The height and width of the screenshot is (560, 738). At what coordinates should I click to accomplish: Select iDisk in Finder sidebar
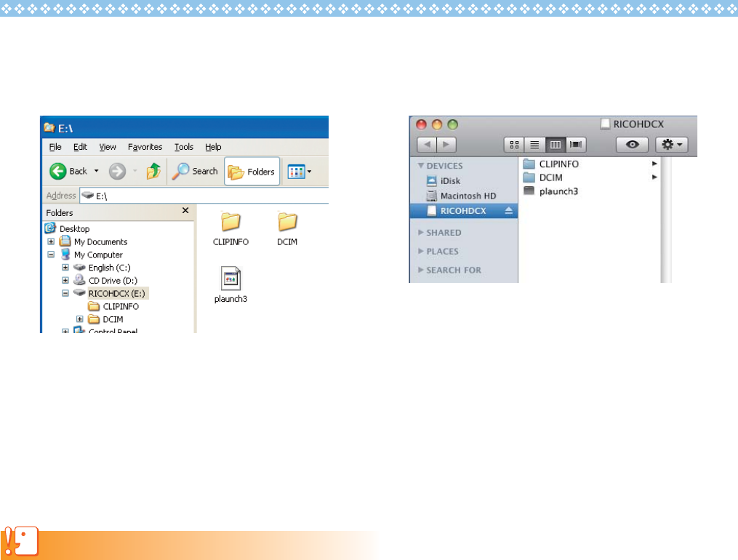444,180
